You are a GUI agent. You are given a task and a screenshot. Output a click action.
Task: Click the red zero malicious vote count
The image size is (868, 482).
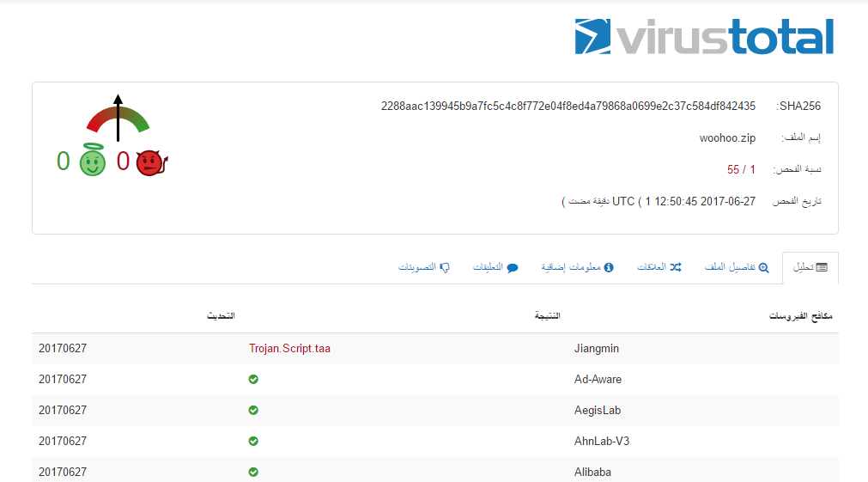123,162
